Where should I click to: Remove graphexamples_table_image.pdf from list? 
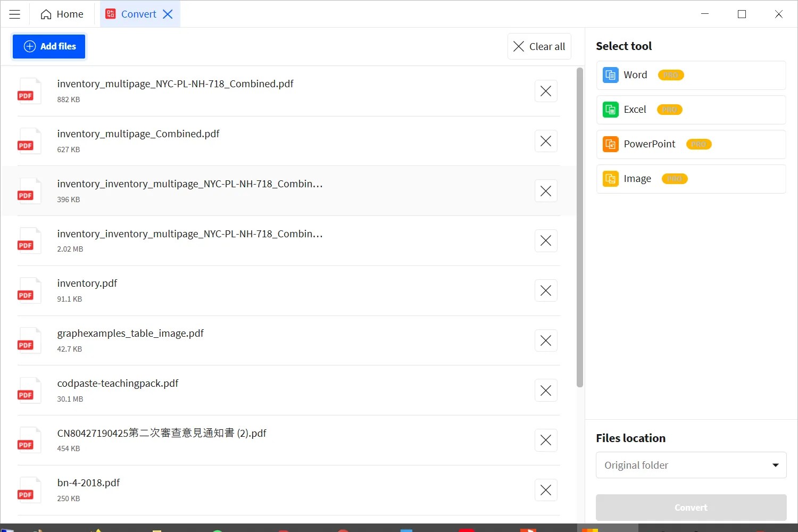(x=546, y=340)
